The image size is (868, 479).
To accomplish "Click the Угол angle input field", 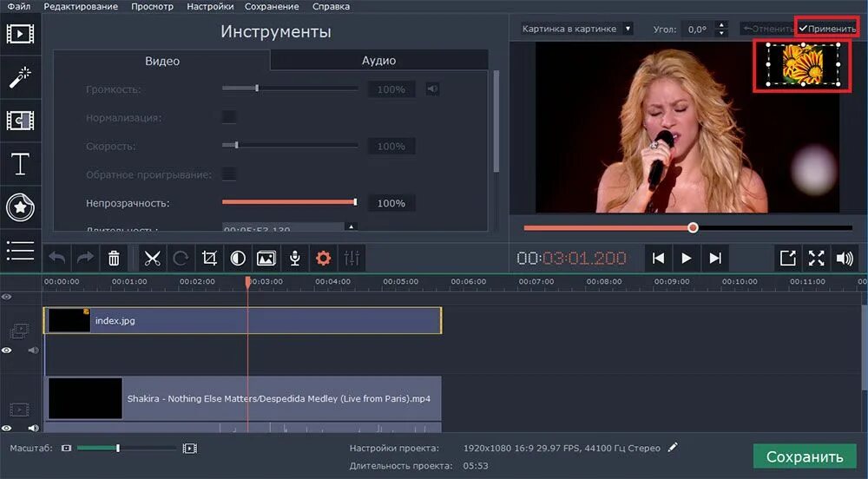I will pos(698,29).
